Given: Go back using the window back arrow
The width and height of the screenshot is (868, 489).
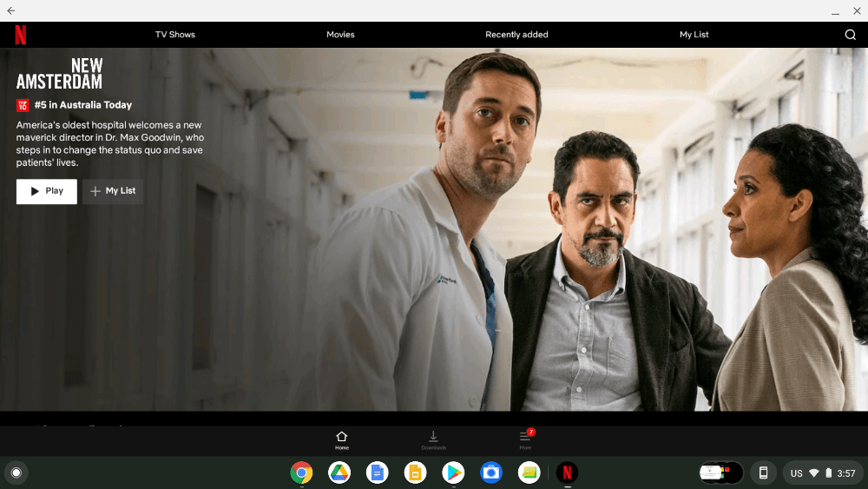Looking at the screenshot, I should click(x=11, y=10).
